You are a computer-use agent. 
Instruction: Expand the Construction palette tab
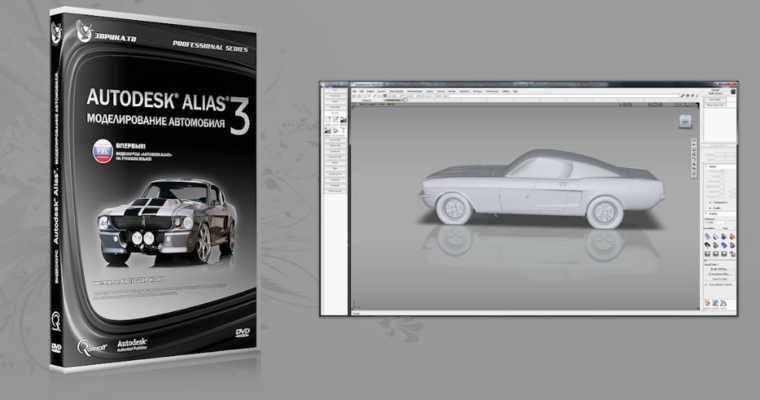[335, 174]
